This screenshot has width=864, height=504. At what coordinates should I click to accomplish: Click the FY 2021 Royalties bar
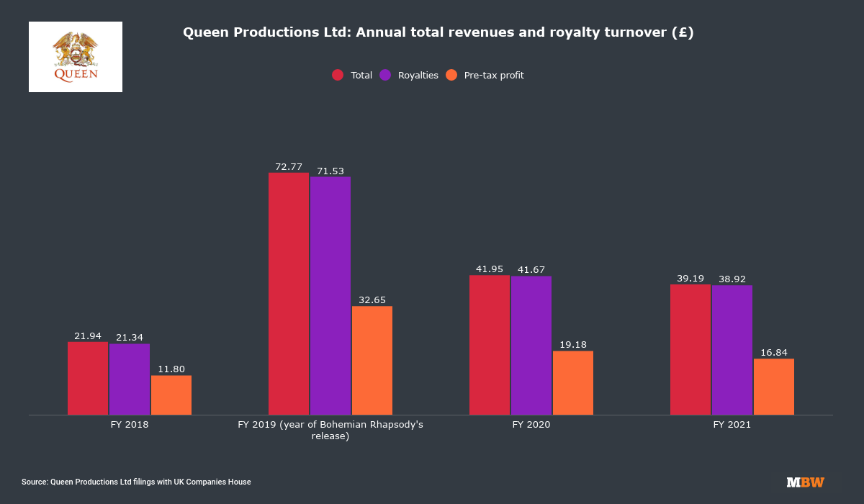pos(732,350)
